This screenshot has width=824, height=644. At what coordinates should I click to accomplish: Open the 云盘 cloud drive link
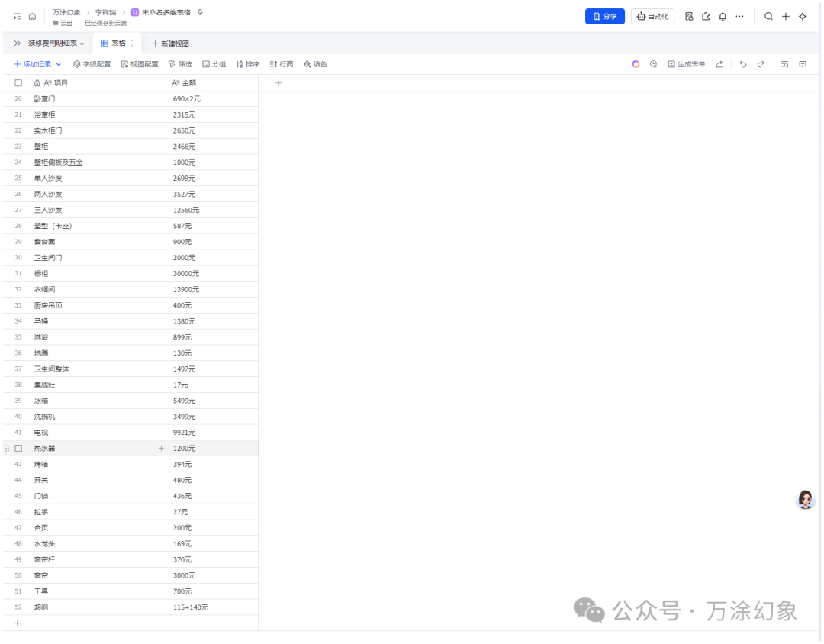[63, 23]
